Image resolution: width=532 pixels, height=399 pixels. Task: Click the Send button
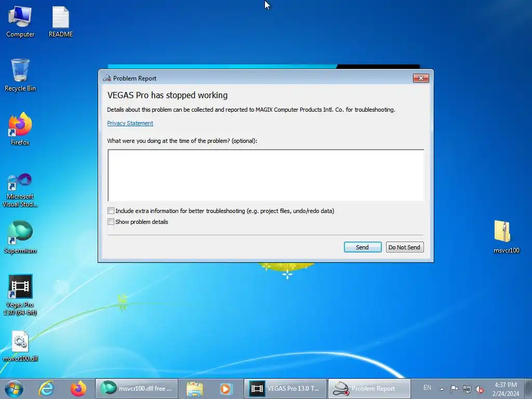point(362,247)
